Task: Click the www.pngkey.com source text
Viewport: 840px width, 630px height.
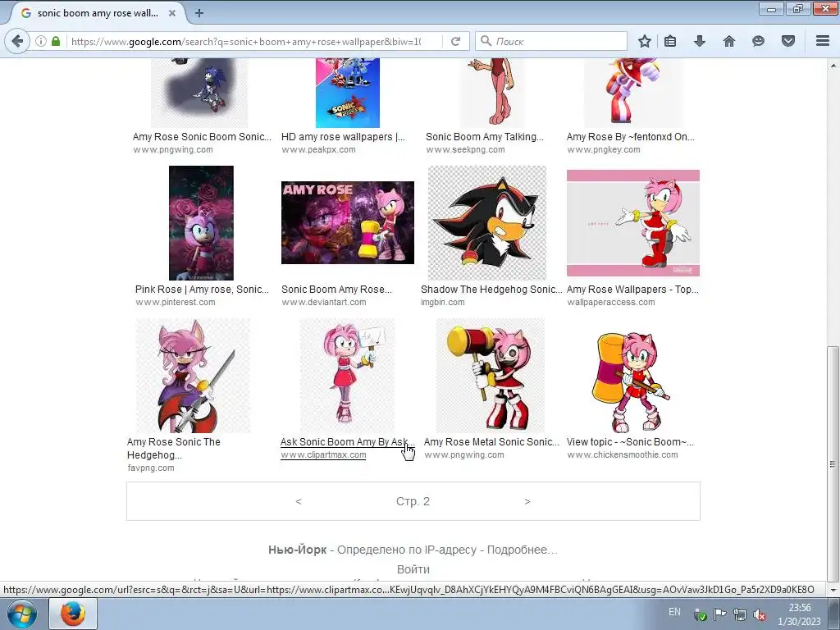Action: pos(604,149)
